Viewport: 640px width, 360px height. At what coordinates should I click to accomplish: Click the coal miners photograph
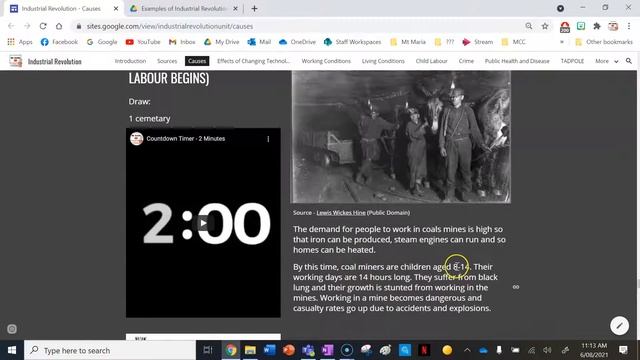(x=400, y=137)
